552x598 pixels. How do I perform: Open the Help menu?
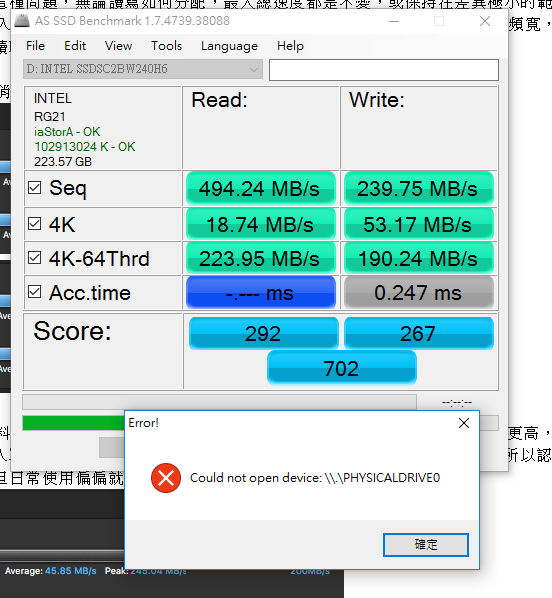[290, 46]
